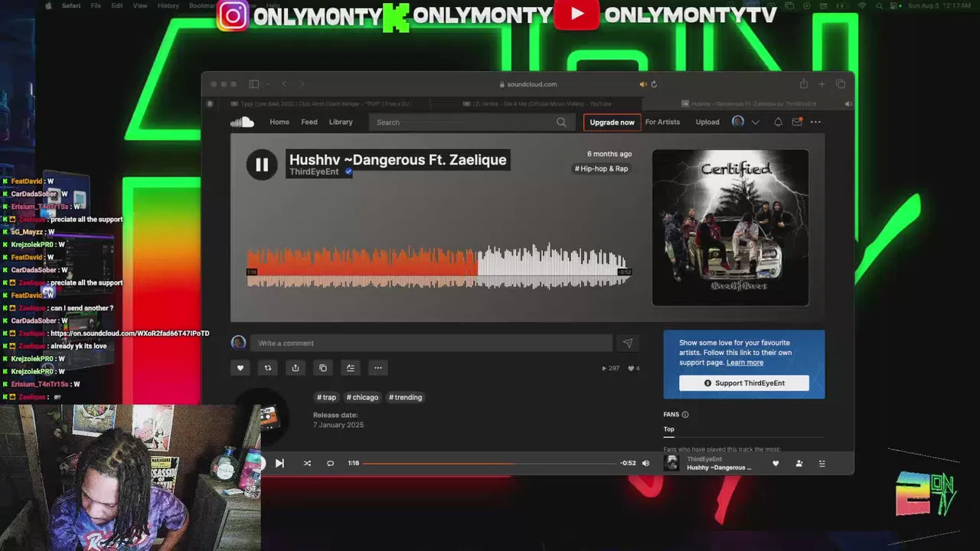
Task: Open the #trending tag
Action: tap(406, 397)
